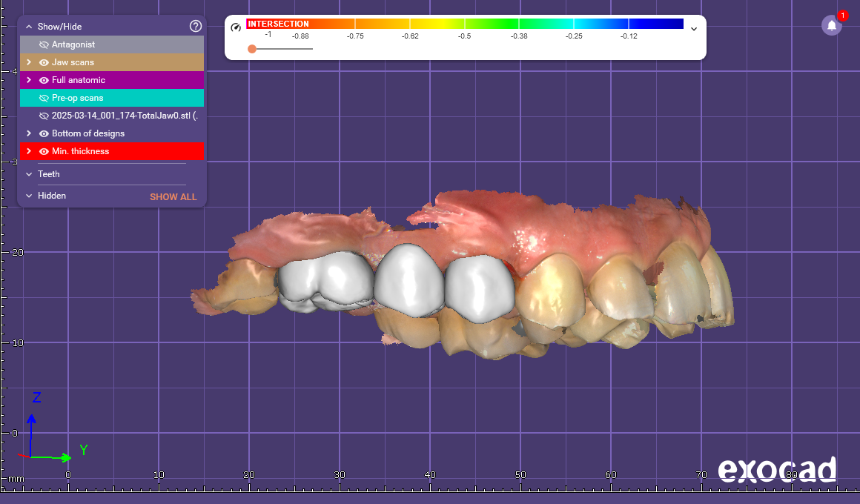
Task: Hide Bottom of designs via eye icon
Action: pos(44,133)
